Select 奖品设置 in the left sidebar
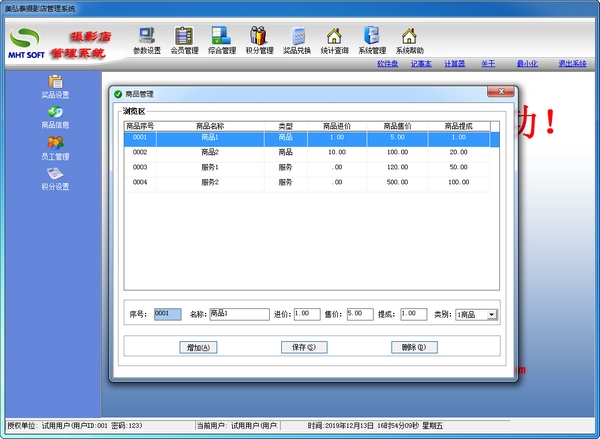Screen dimensions: 600x439 (55, 87)
